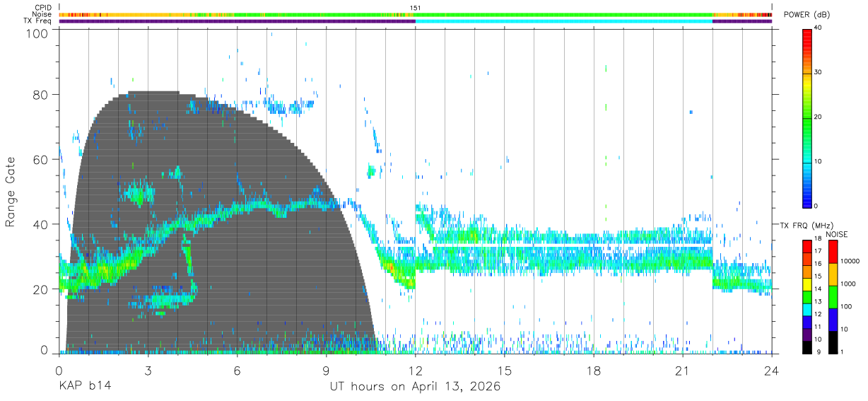Click the 40 tick on Range Gate axis

point(41,224)
